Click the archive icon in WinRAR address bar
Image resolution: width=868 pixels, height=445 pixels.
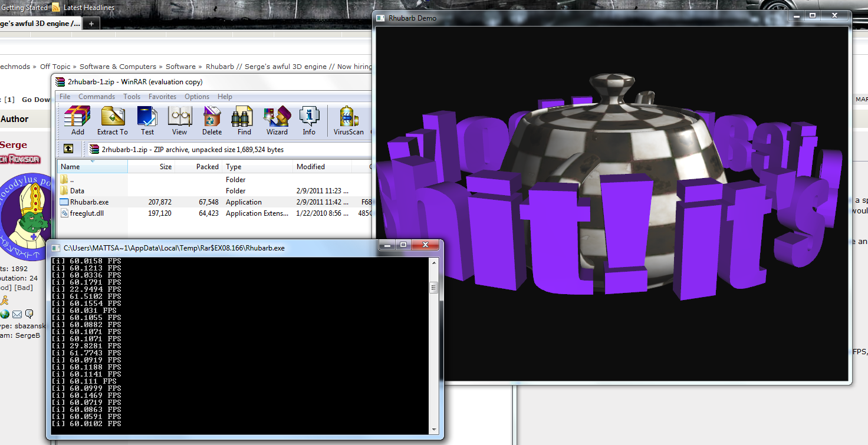tap(94, 150)
